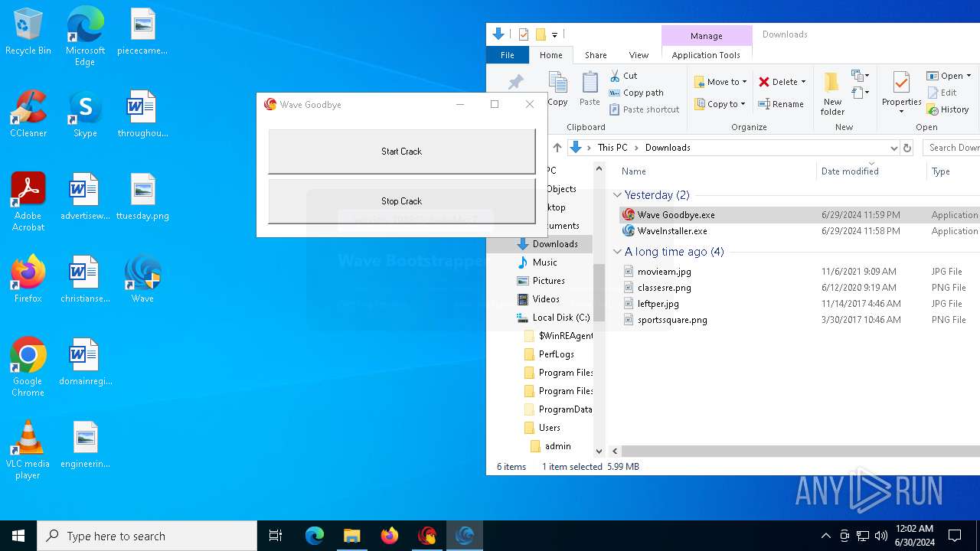This screenshot has width=980, height=551.
Task: Expand the address bar history dropdown
Action: 893,148
